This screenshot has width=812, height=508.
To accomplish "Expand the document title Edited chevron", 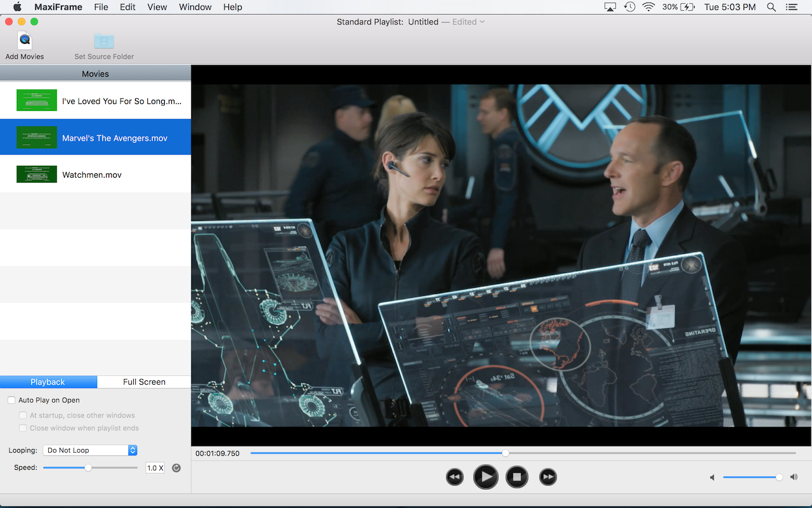I will pyautogui.click(x=482, y=22).
